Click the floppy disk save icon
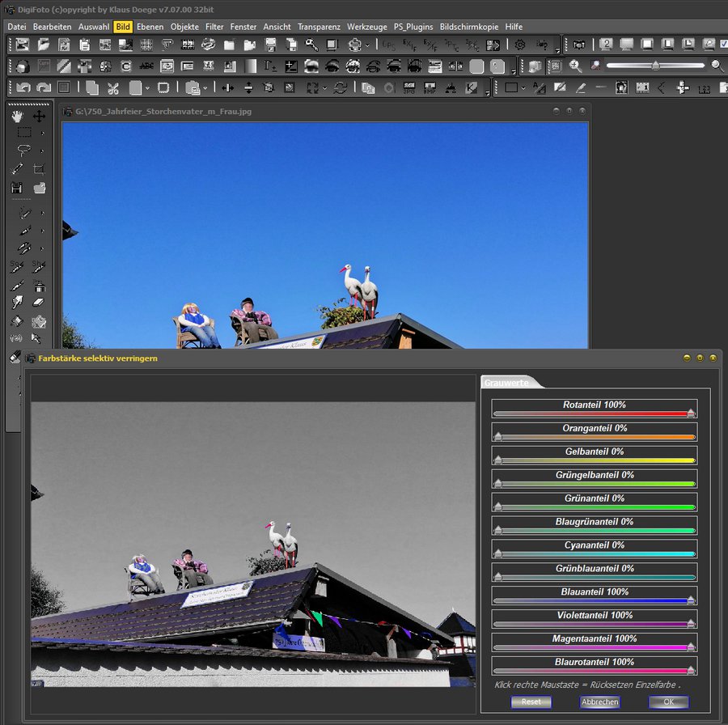 click(17, 188)
